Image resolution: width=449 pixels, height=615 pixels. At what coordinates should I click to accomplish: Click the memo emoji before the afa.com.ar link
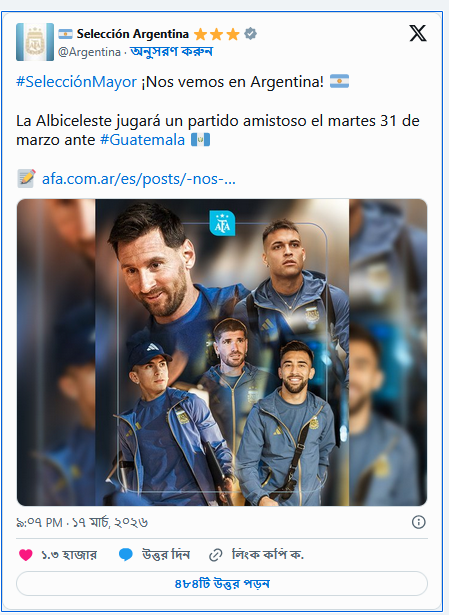pos(27,178)
